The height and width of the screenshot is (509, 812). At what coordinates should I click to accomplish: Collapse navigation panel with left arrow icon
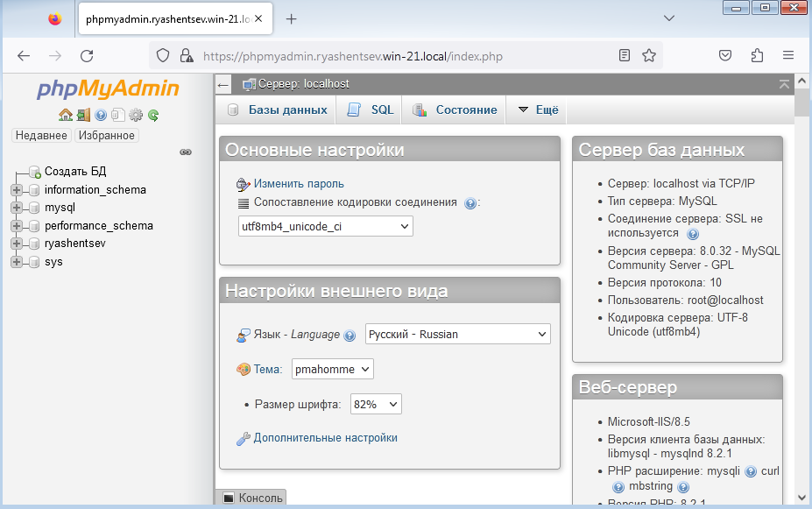click(223, 85)
